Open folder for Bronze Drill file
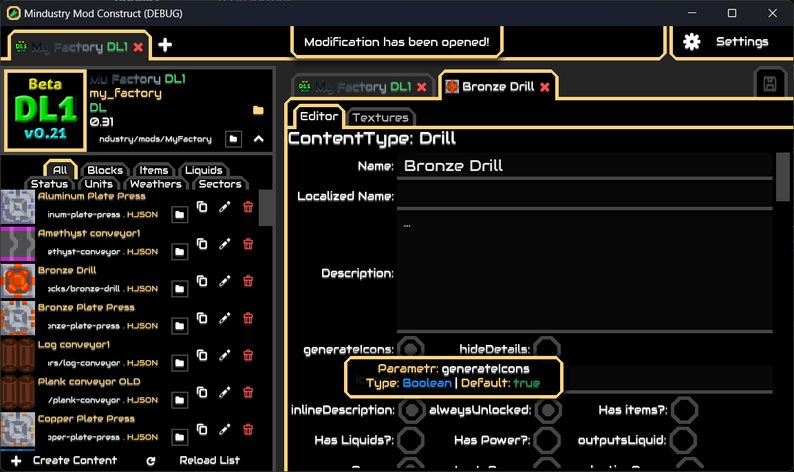 click(x=179, y=289)
